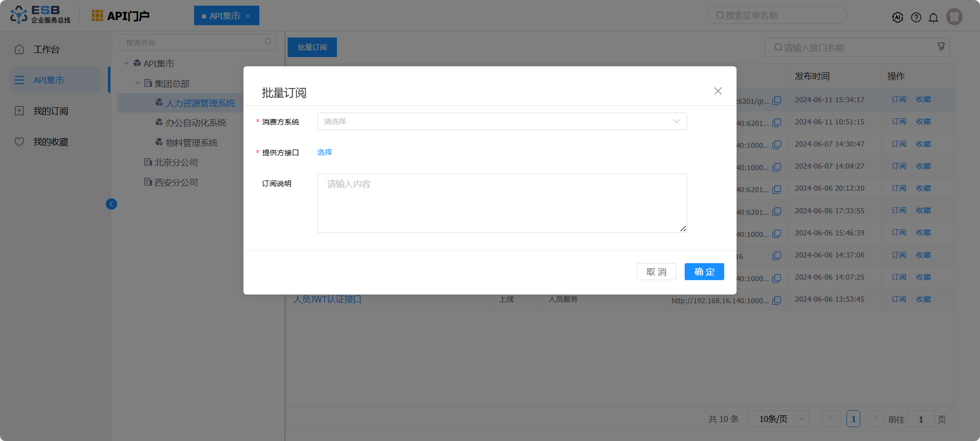Click the 取消 button
The width and height of the screenshot is (980, 441).
[656, 272]
